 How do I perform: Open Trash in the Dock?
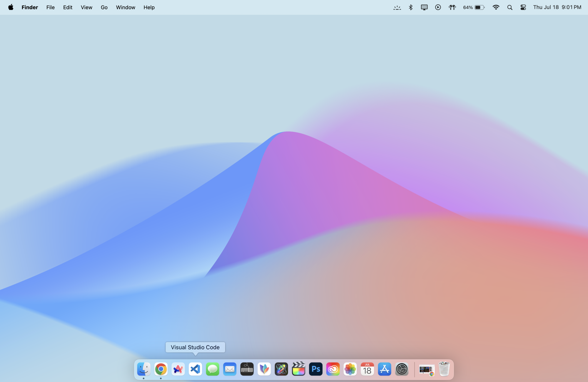point(444,369)
